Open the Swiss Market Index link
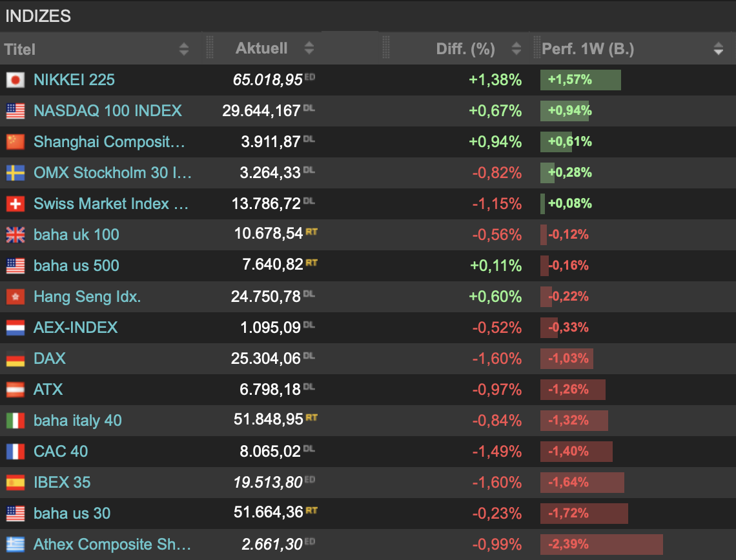Viewport: 736px width, 560px height. [x=111, y=204]
